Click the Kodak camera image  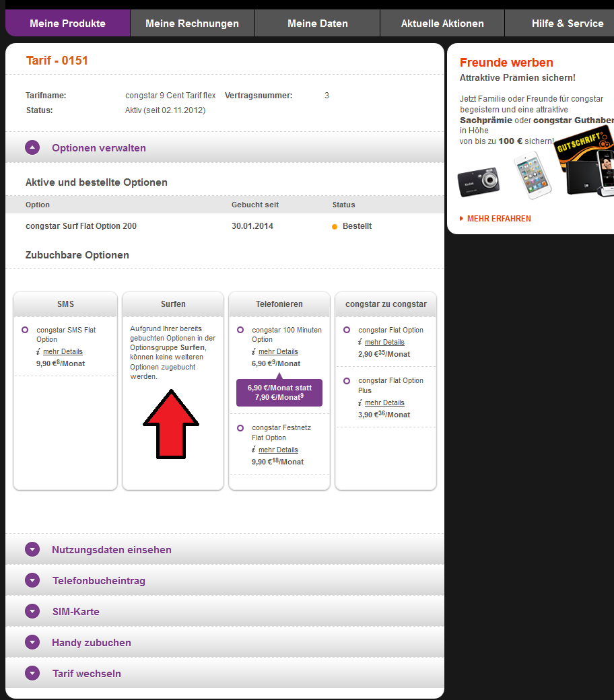coord(479,182)
